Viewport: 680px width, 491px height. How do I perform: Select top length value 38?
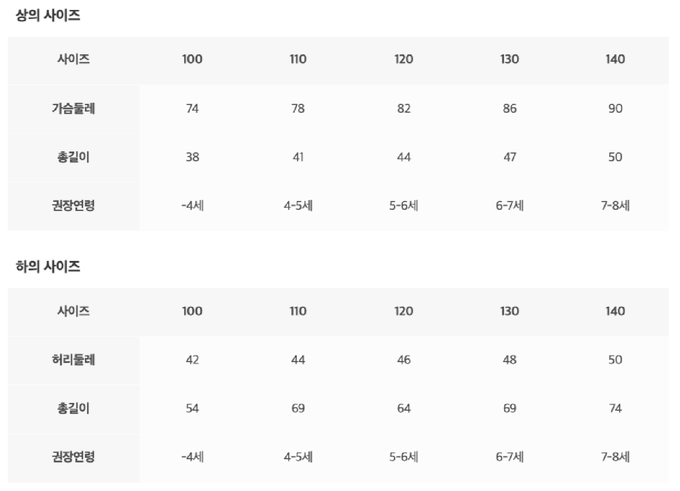coord(192,157)
